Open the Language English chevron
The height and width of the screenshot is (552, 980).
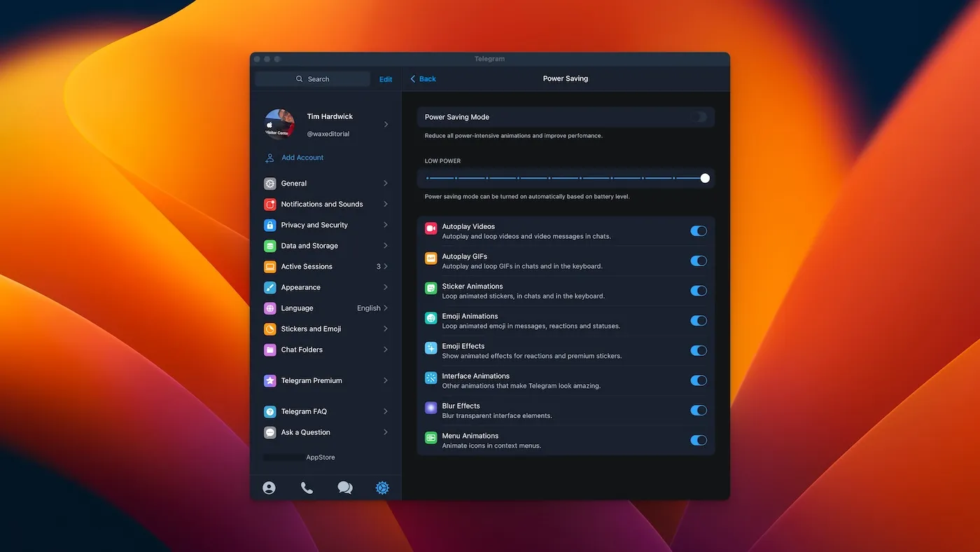386,308
